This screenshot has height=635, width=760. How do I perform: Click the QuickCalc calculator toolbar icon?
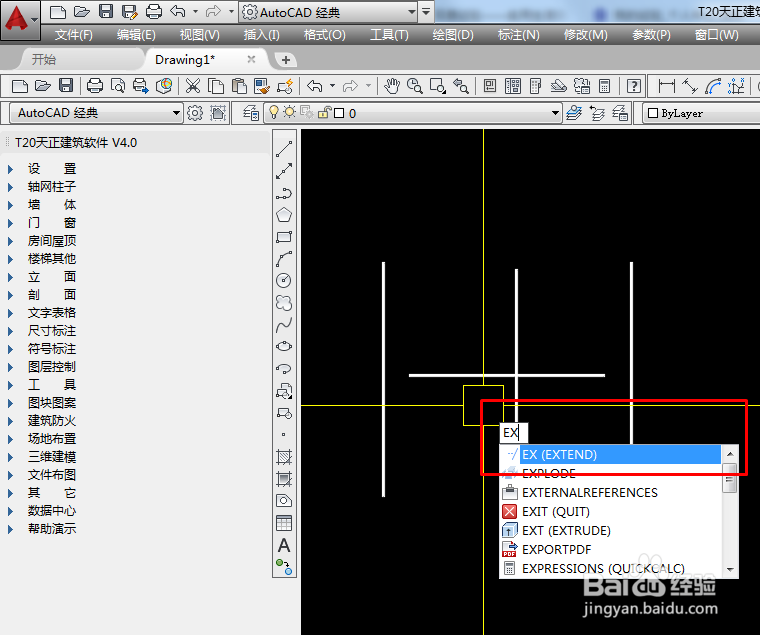coord(604,86)
